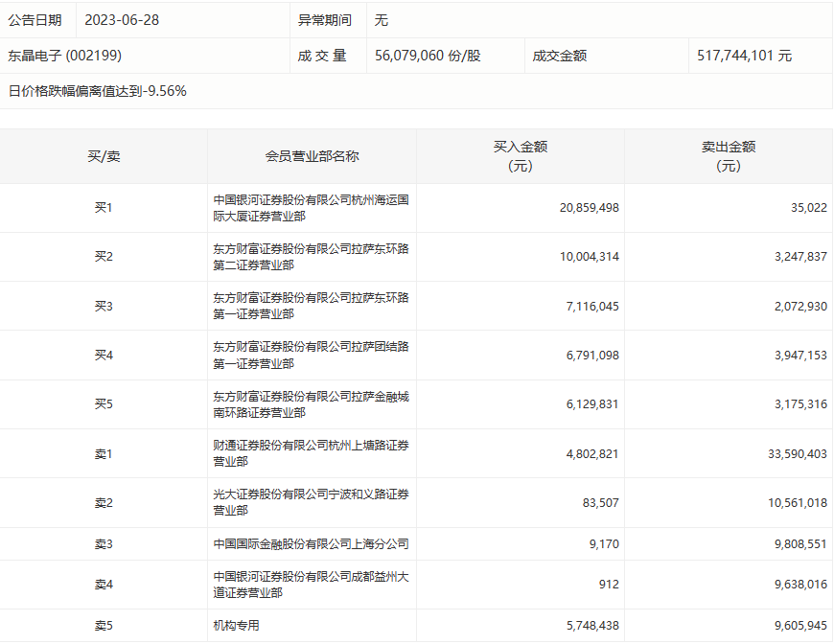Select row label 买4

pos(104,355)
